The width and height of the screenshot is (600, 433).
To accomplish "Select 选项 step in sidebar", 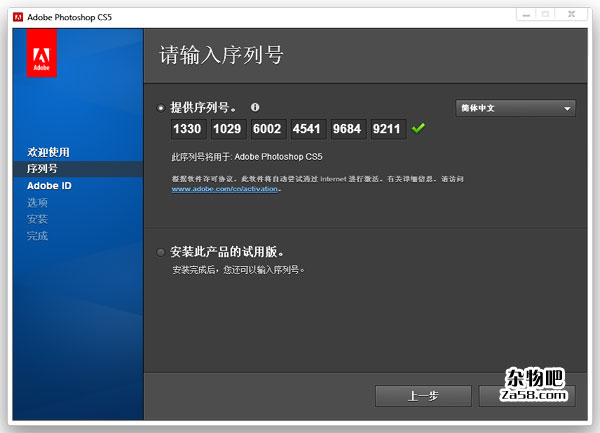I will [x=38, y=203].
